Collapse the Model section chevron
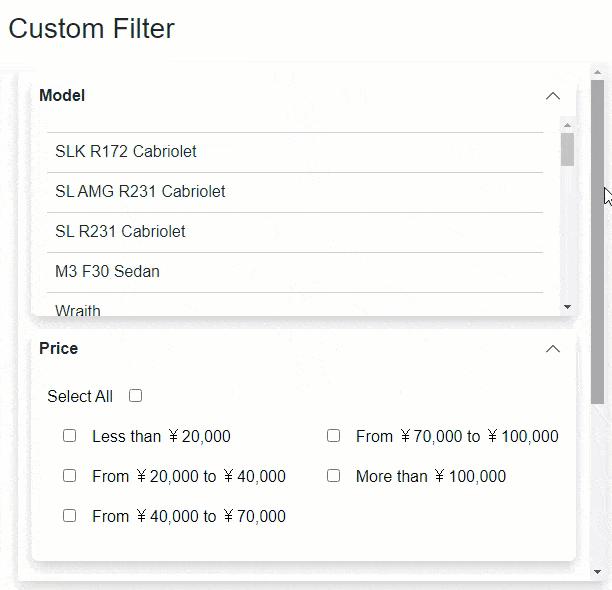 coord(553,96)
